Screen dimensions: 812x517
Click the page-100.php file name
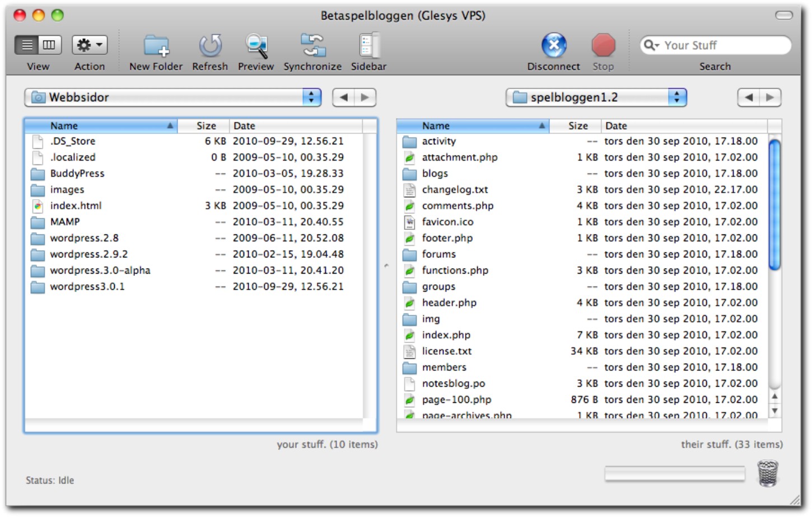(457, 399)
